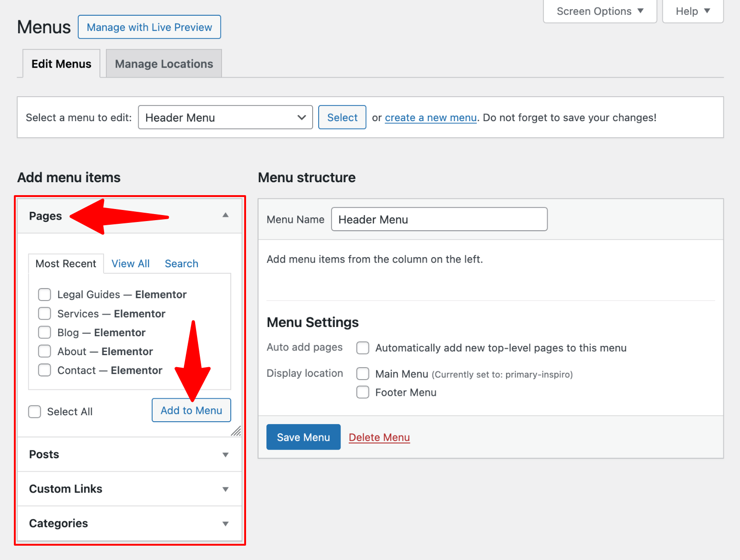Select the Blog page checkbox
This screenshot has height=560, width=740.
click(44, 332)
